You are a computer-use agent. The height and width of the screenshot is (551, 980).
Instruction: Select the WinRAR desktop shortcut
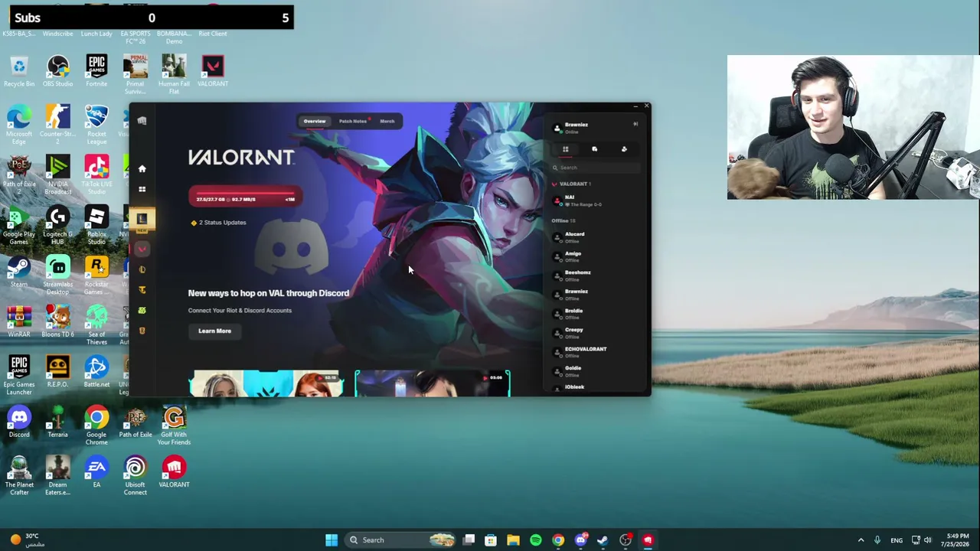point(19,321)
